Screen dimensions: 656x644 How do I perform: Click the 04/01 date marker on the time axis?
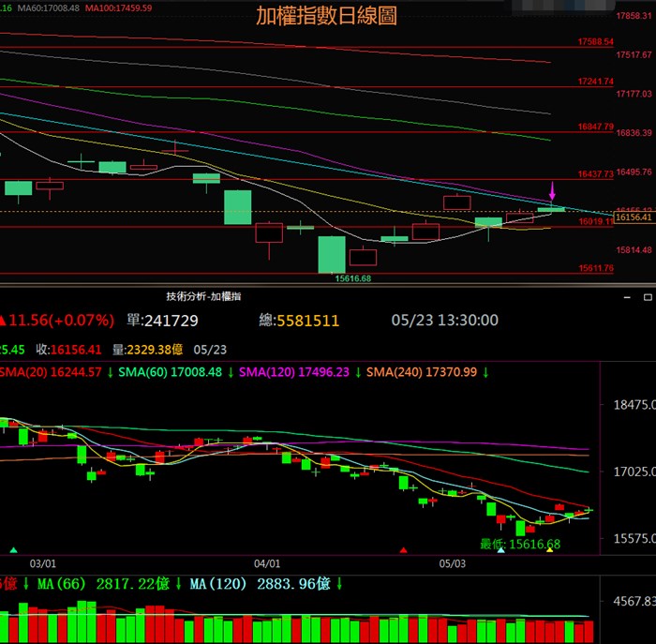[x=267, y=564]
